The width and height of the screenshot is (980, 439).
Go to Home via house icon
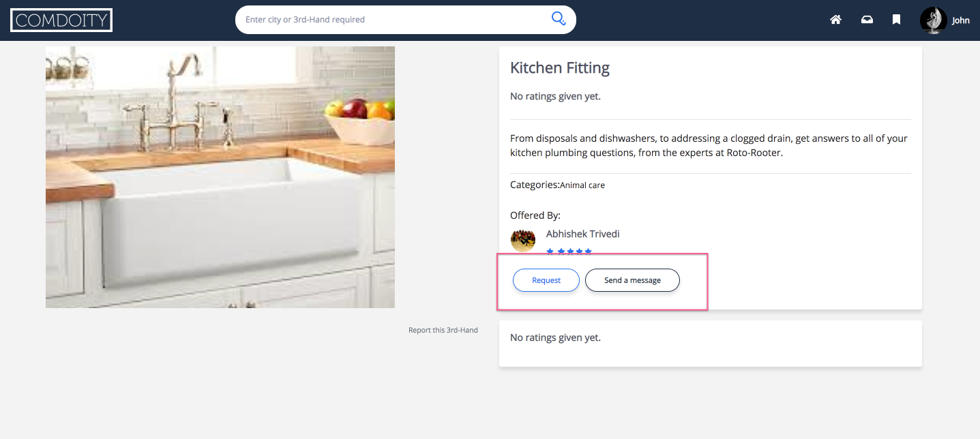pos(835,20)
